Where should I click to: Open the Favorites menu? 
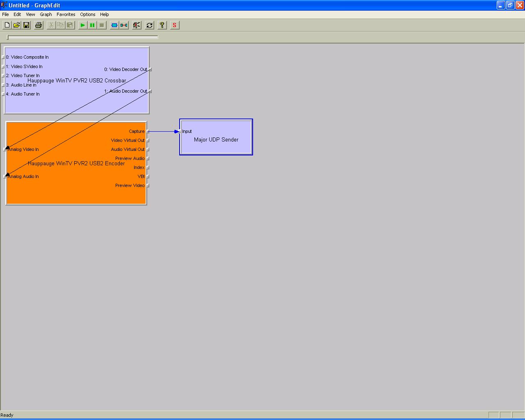click(x=66, y=14)
